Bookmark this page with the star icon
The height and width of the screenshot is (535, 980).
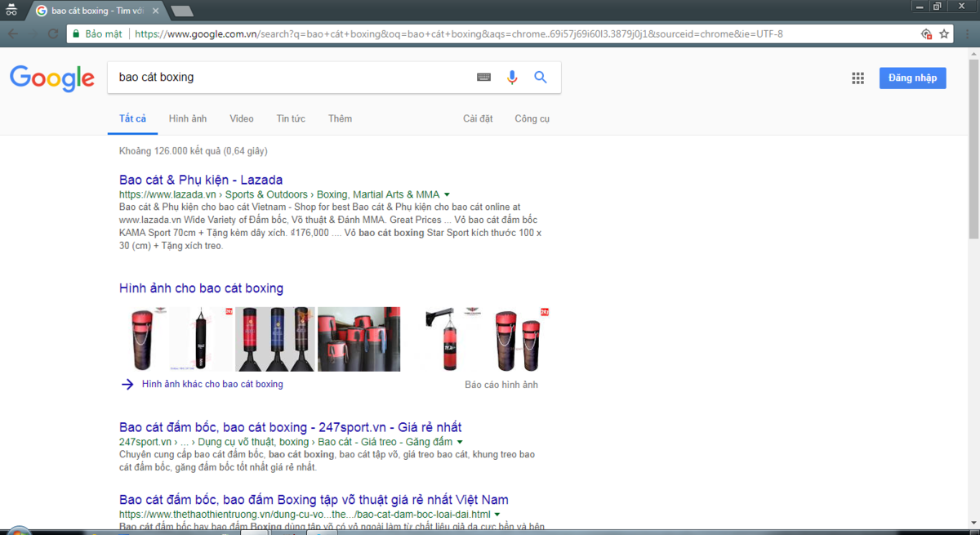(x=944, y=34)
